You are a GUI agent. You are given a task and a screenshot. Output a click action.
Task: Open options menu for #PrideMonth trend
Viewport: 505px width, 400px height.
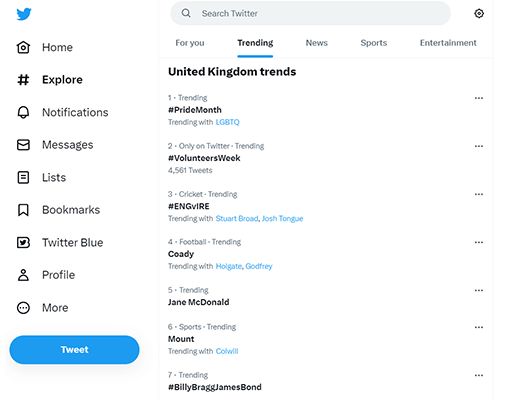(479, 98)
